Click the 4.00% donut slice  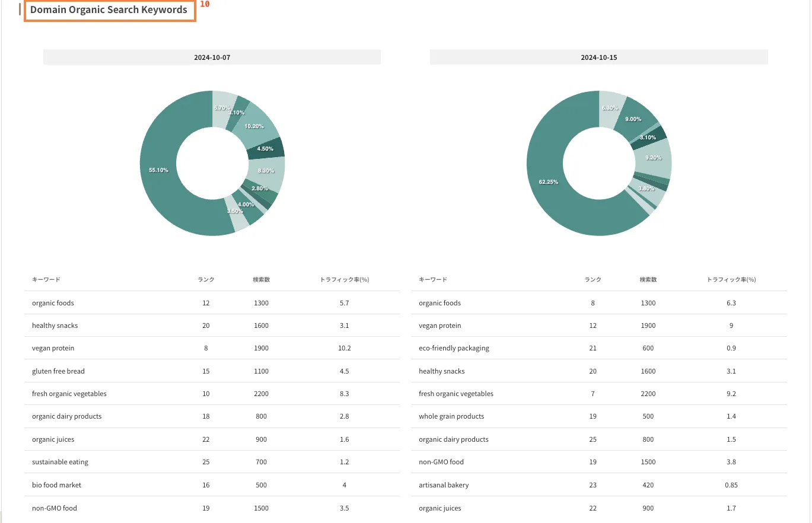pyautogui.click(x=246, y=205)
